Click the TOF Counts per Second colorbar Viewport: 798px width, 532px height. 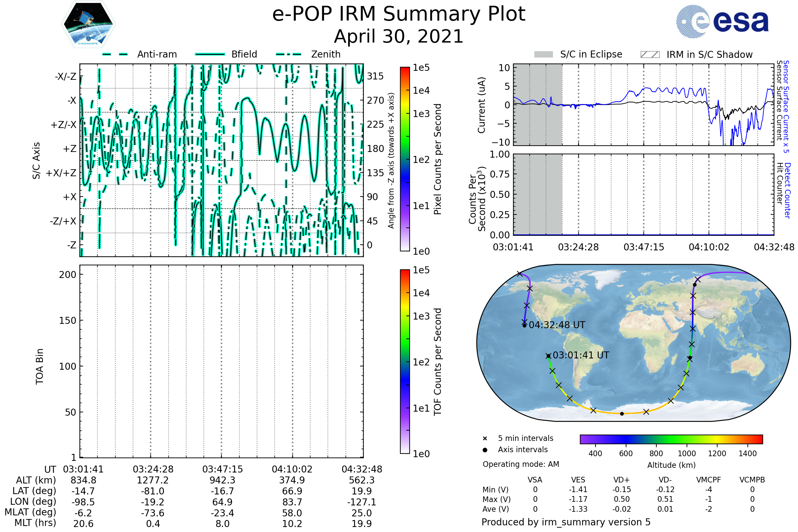[405, 361]
